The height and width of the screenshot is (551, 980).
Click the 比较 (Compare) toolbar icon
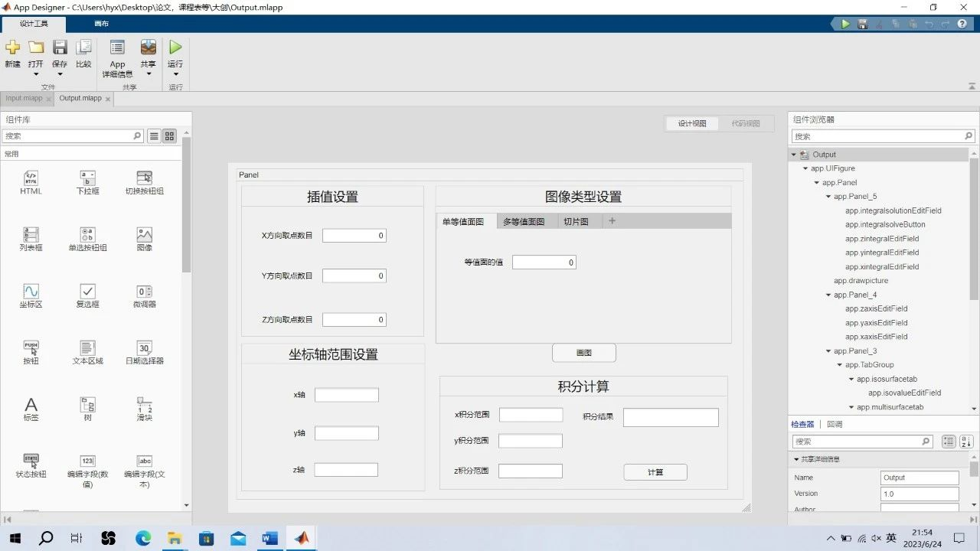click(x=83, y=48)
